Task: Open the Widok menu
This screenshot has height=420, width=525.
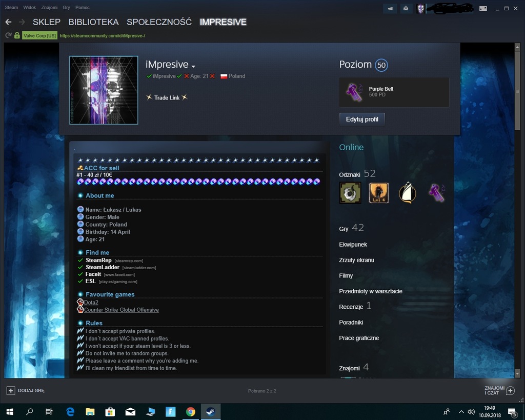Action: (x=29, y=7)
